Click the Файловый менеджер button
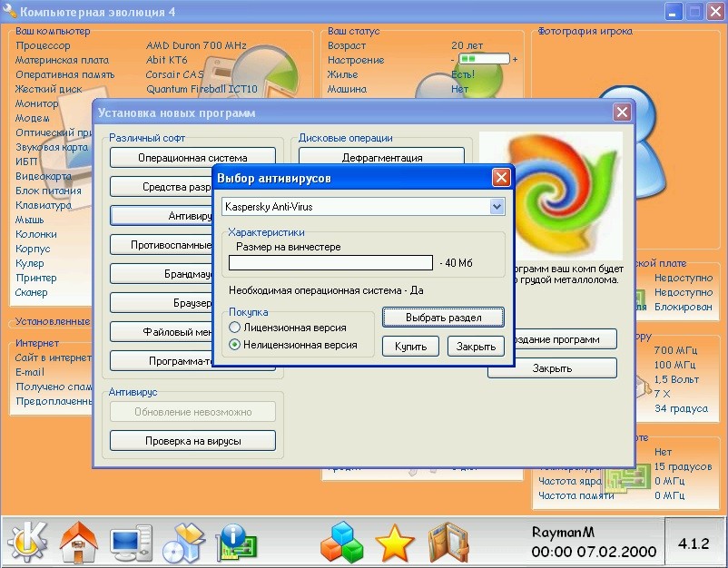This screenshot has width=728, height=568. coord(161,332)
